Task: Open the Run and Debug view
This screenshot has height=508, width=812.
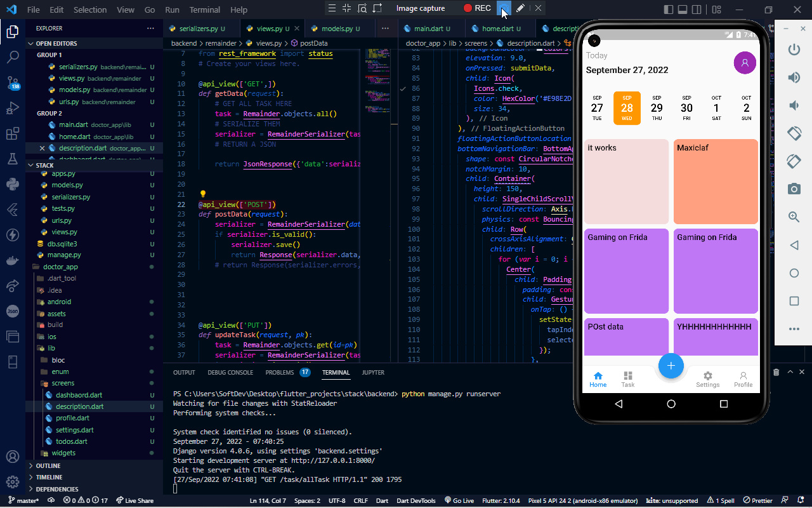Action: (x=12, y=108)
